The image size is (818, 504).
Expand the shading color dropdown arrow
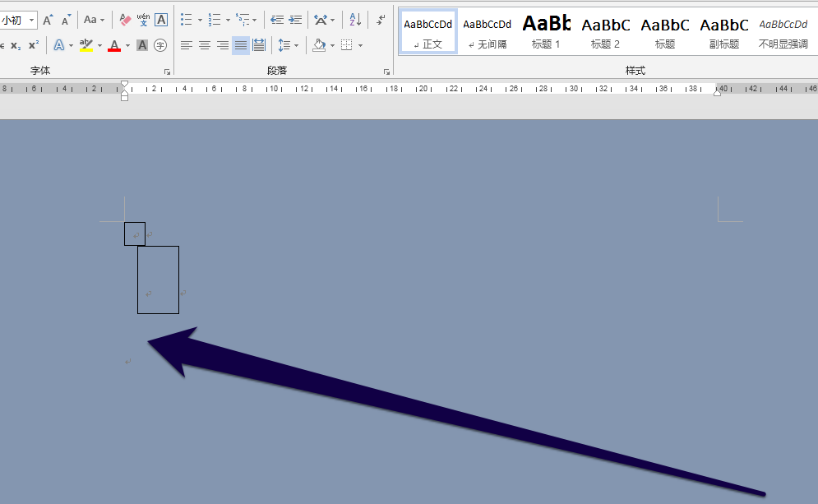click(332, 46)
